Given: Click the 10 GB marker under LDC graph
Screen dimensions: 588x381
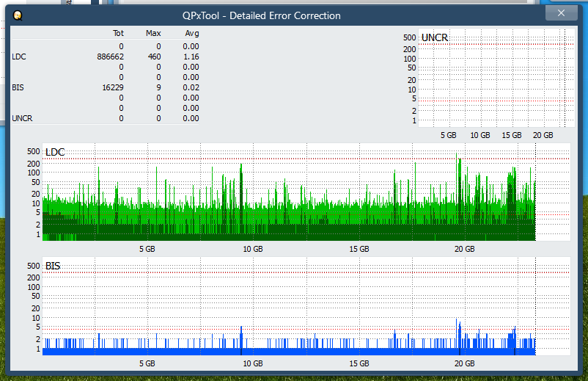Looking at the screenshot, I should tap(252, 250).
